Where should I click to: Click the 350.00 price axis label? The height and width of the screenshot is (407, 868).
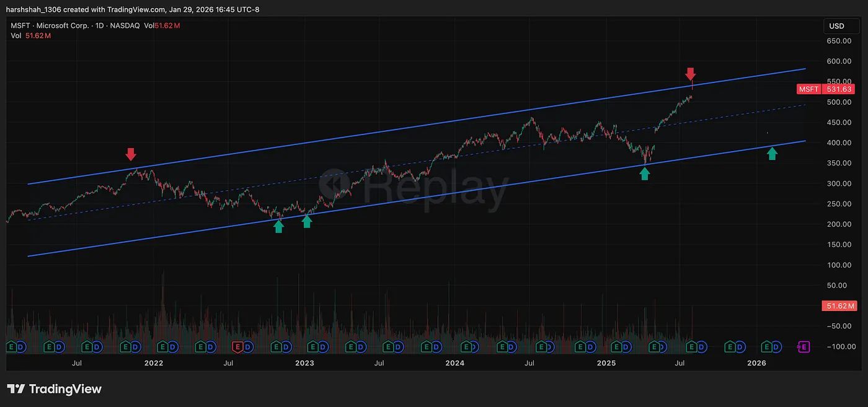838,164
